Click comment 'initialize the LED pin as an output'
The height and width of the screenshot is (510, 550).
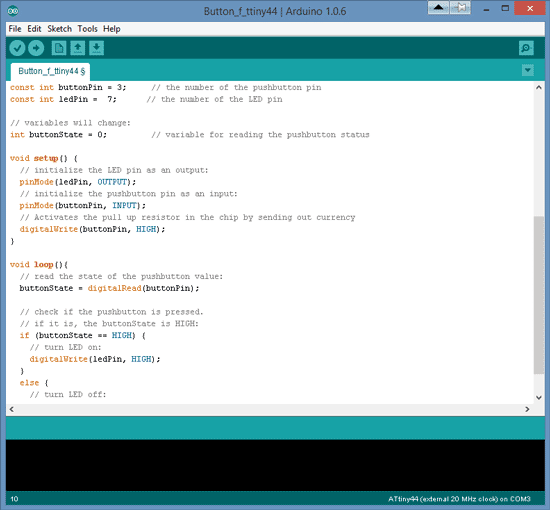[x=114, y=170]
